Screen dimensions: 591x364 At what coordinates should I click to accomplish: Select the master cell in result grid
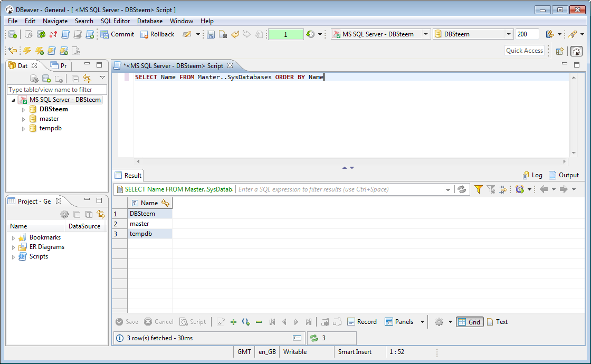click(x=150, y=224)
